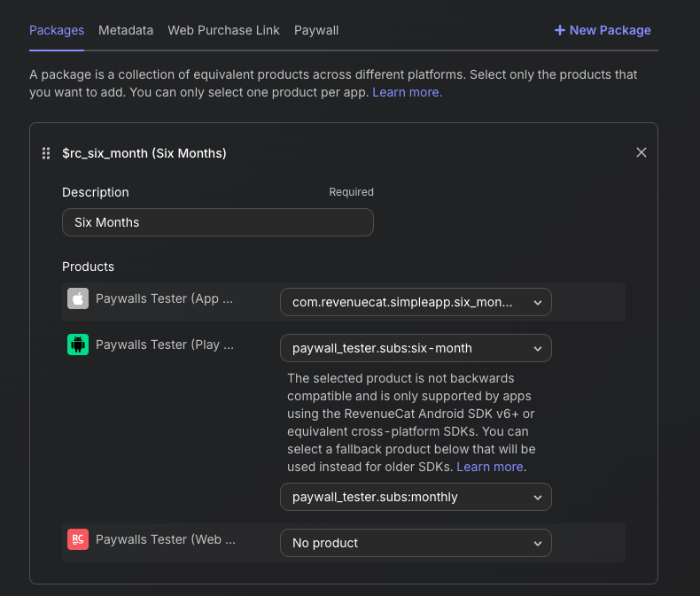Click the Apple App Store app icon
This screenshot has height=596, width=700.
pyautogui.click(x=78, y=299)
